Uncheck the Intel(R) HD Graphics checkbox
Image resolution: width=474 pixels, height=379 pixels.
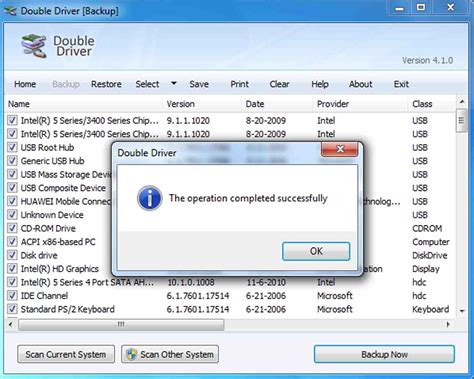(x=12, y=269)
